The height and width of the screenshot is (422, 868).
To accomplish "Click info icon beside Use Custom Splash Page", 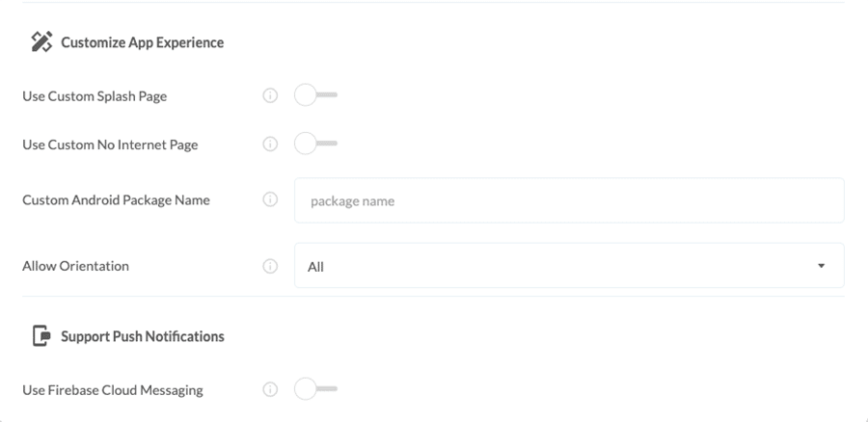I will (x=270, y=95).
